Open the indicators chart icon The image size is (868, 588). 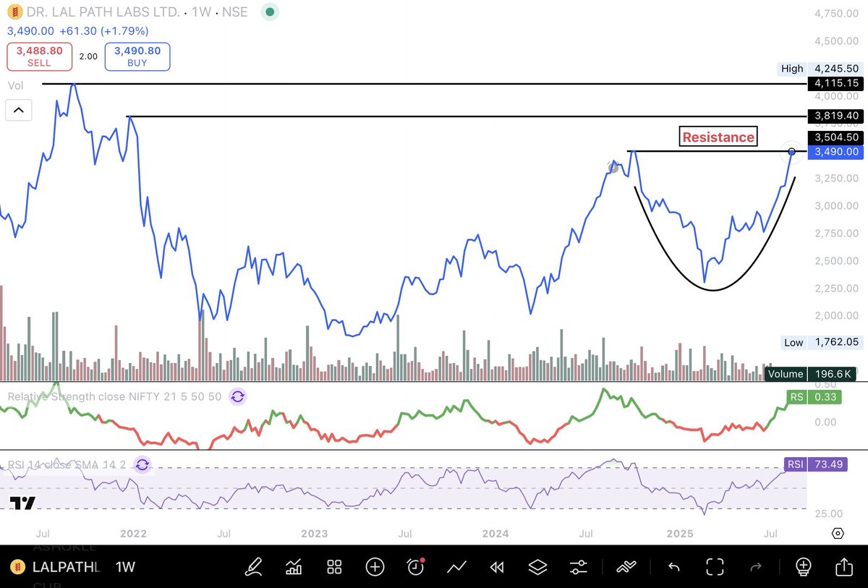[x=294, y=567]
